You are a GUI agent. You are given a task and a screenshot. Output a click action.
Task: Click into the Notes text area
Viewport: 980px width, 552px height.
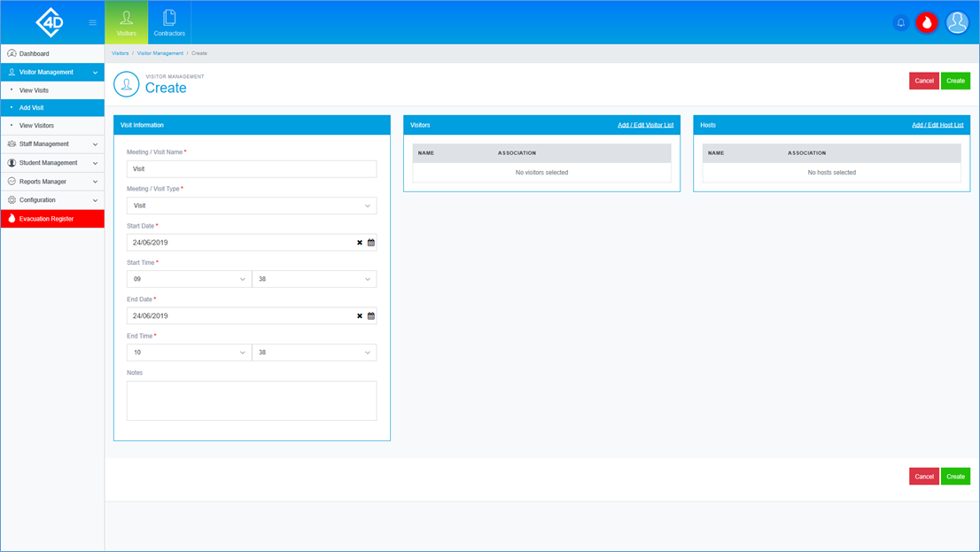point(252,400)
